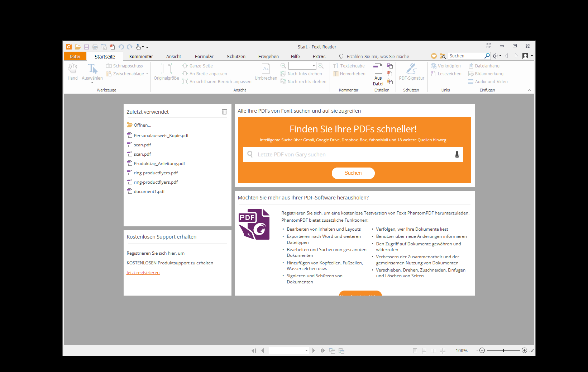The height and width of the screenshot is (372, 588).
Task: Select the Hervorheben highlight tool
Action: click(x=349, y=74)
